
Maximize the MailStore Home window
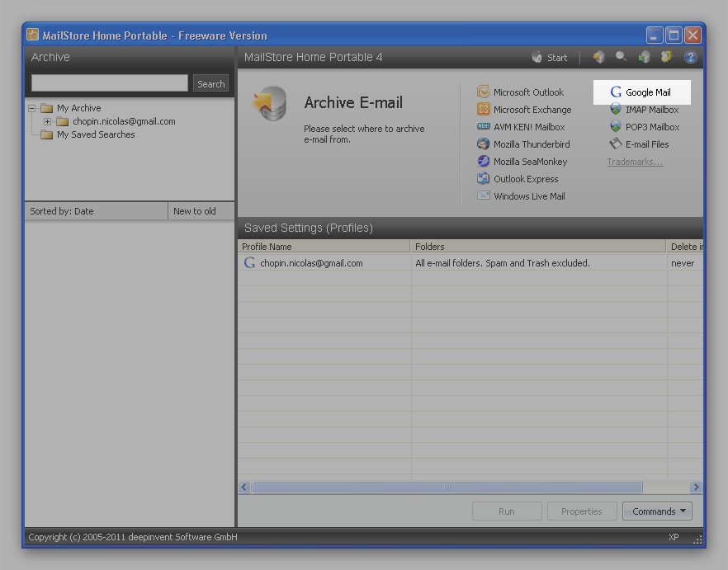(x=674, y=35)
